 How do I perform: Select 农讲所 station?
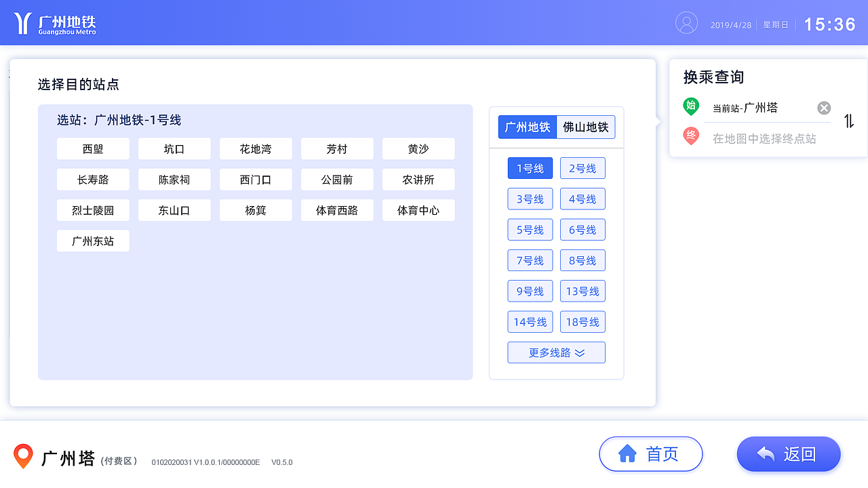pyautogui.click(x=418, y=180)
